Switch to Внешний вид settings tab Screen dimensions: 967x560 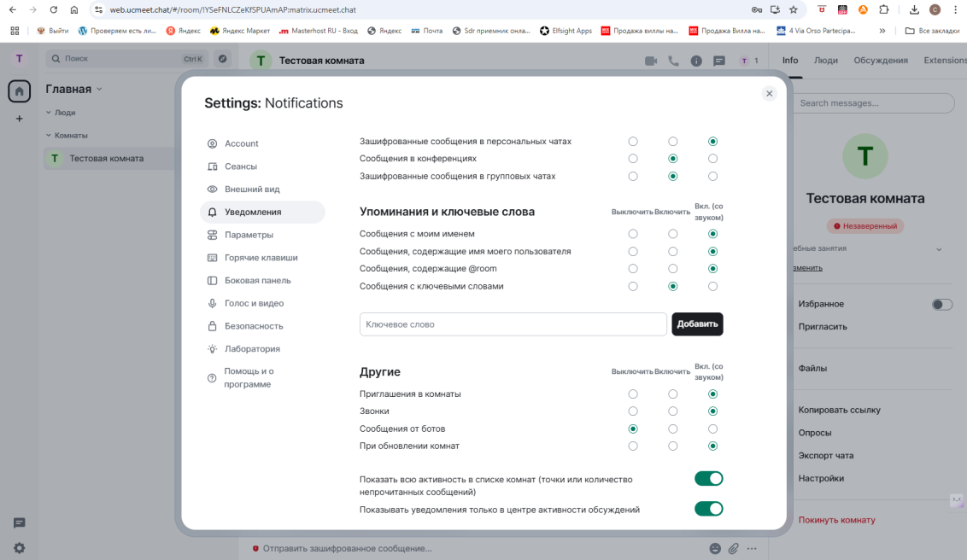(252, 190)
